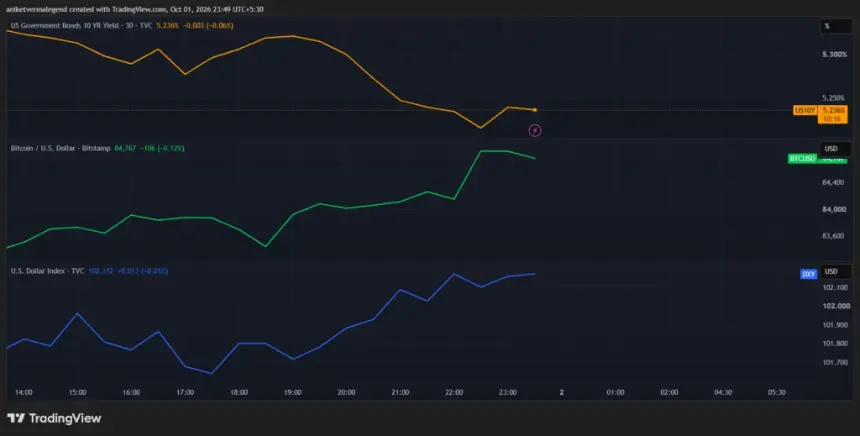Open the % unit selector on yield pane

pyautogui.click(x=835, y=26)
